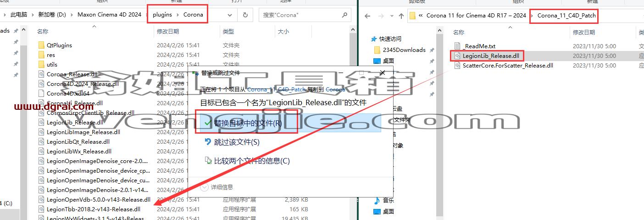Go to plugins breadcrumb
This screenshot has height=220, width=644.
click(x=162, y=15)
